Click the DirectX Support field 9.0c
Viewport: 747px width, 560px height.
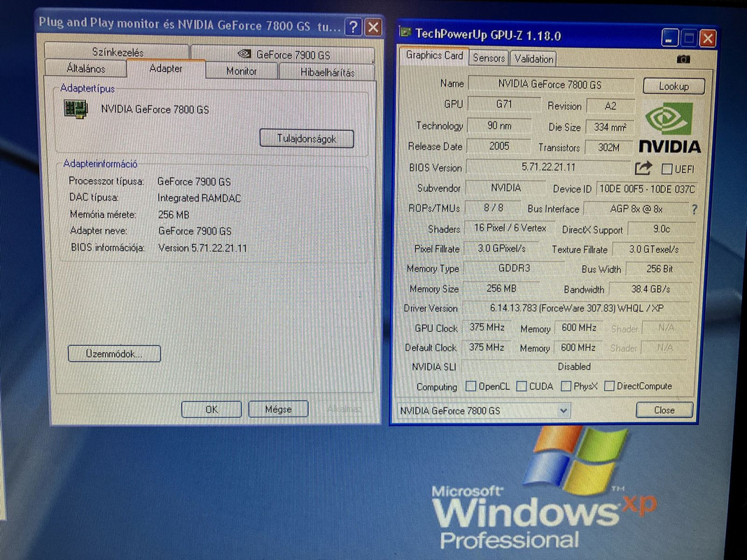[x=662, y=229]
